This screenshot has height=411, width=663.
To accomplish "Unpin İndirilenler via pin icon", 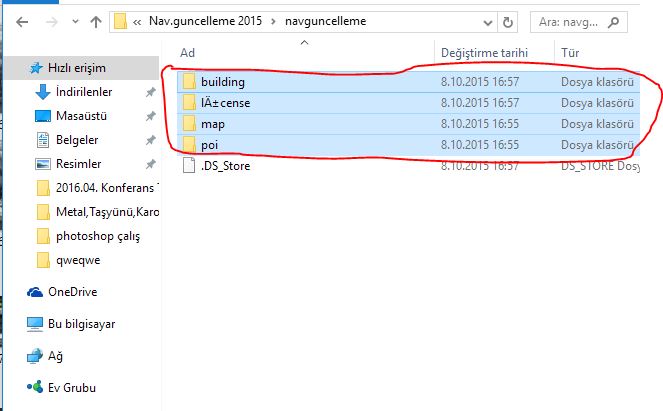I will (151, 92).
